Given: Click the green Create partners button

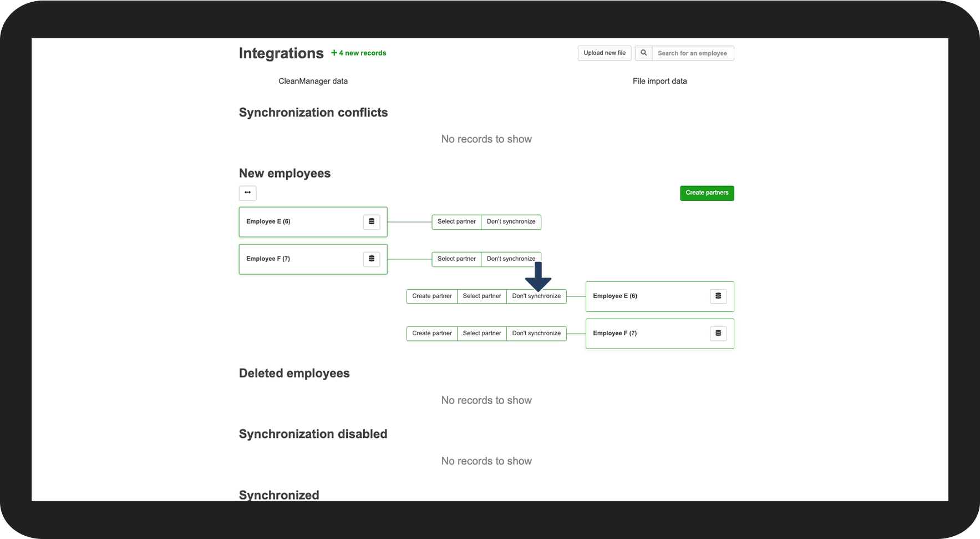Looking at the screenshot, I should click(707, 193).
